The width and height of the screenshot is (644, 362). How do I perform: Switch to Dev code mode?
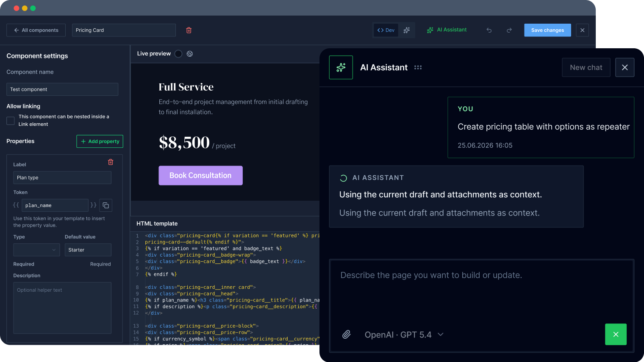[386, 30]
